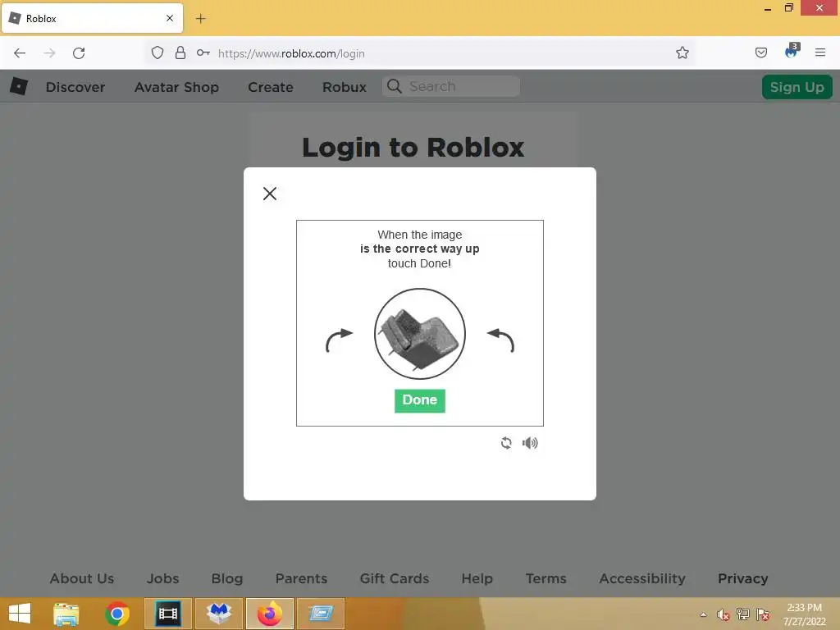Select the Roblox browser tab
Screen dimensions: 840x630
pyautogui.click(x=92, y=18)
